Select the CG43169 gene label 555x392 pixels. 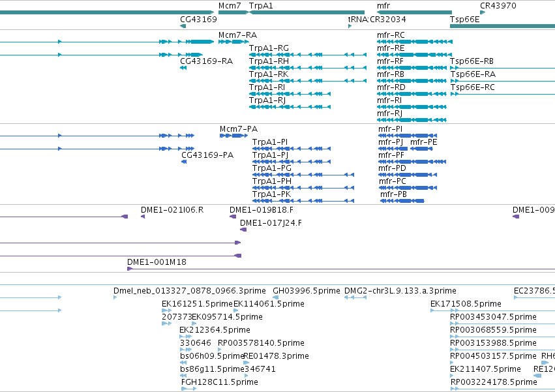point(198,19)
